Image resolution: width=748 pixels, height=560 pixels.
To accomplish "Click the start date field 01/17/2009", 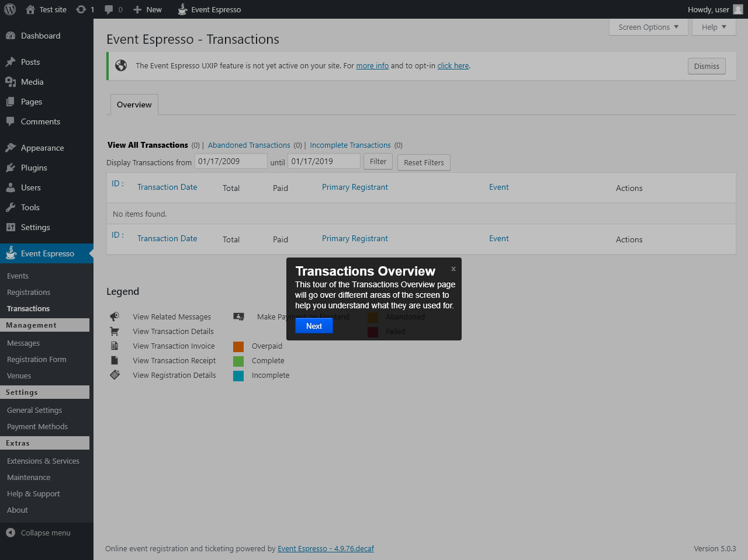I will click(x=230, y=161).
